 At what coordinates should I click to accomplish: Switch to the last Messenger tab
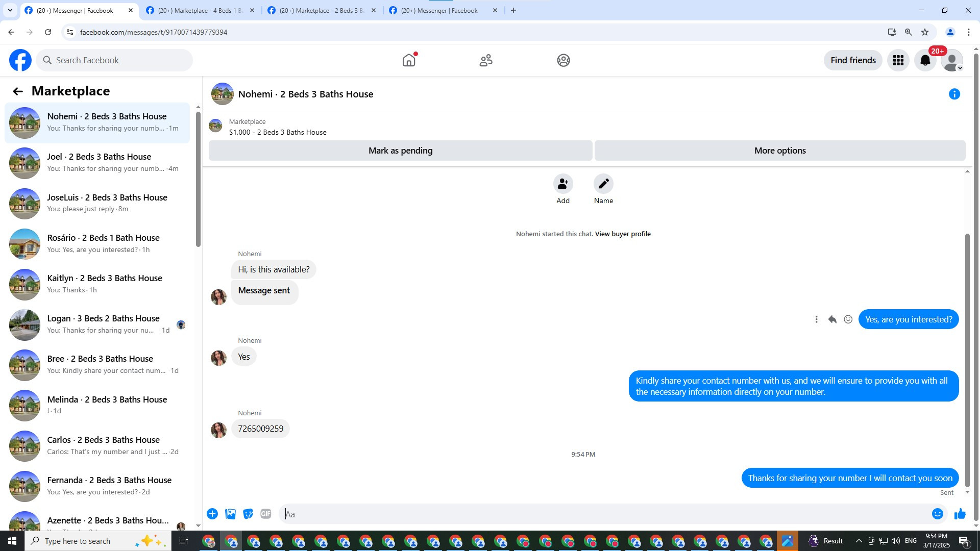tap(443, 10)
